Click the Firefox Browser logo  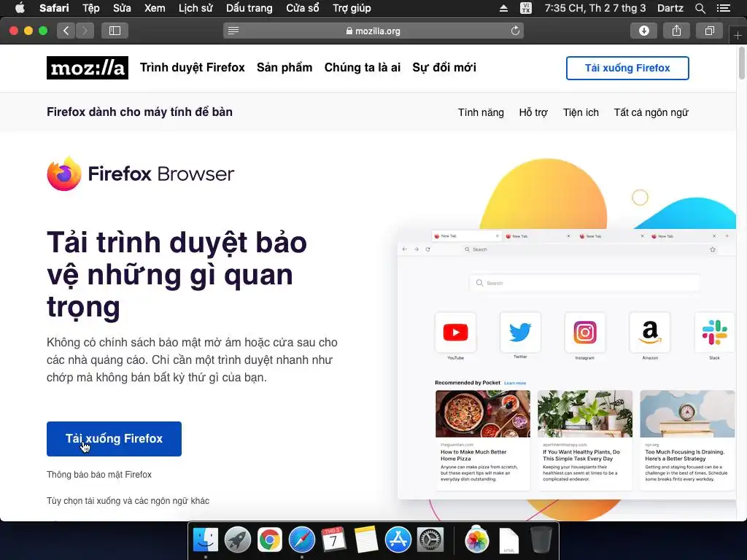coord(141,174)
